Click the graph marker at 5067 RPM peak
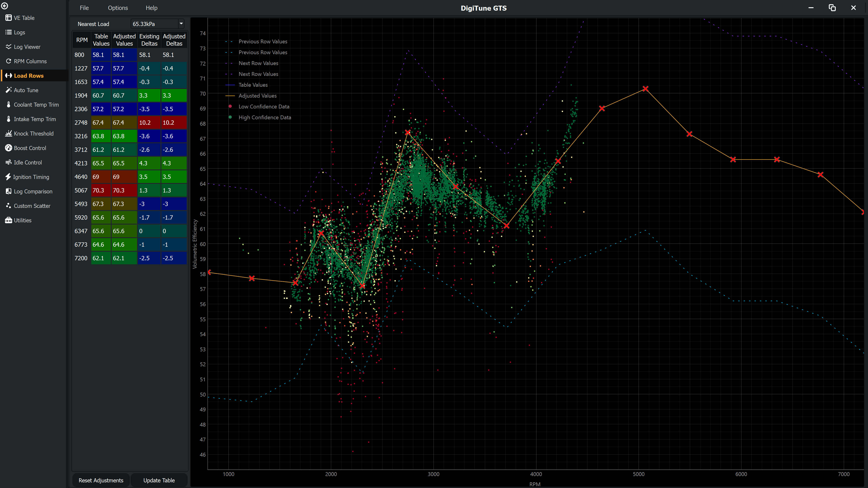 (645, 89)
